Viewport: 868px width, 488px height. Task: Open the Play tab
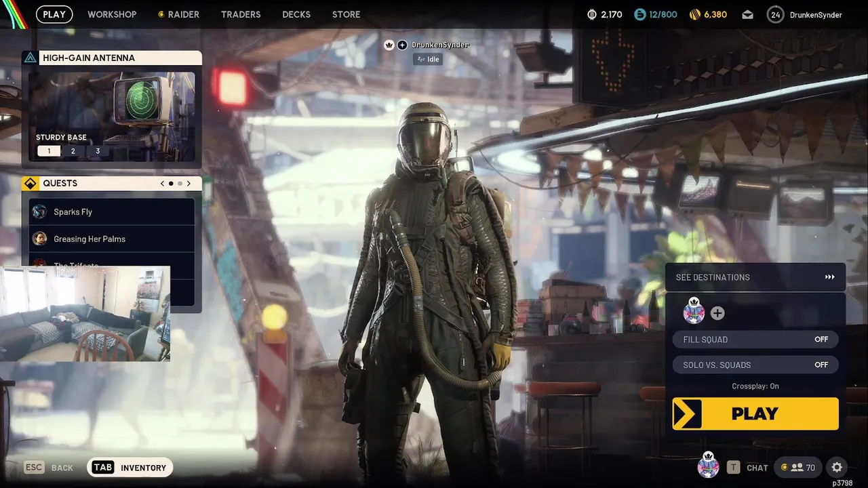click(54, 14)
